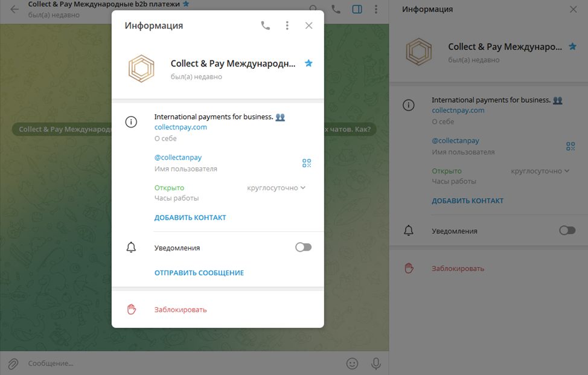Expand круглосуточно working hours in dialog
This screenshot has width=588, height=375.
click(x=276, y=188)
